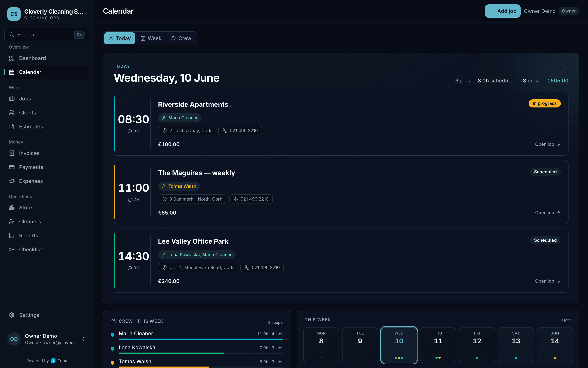Click the Checklist icon in sidebar
588x368 pixels.
coord(12,250)
